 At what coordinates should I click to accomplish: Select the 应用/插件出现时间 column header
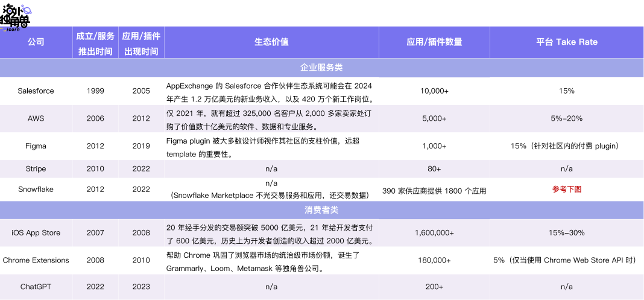141,42
